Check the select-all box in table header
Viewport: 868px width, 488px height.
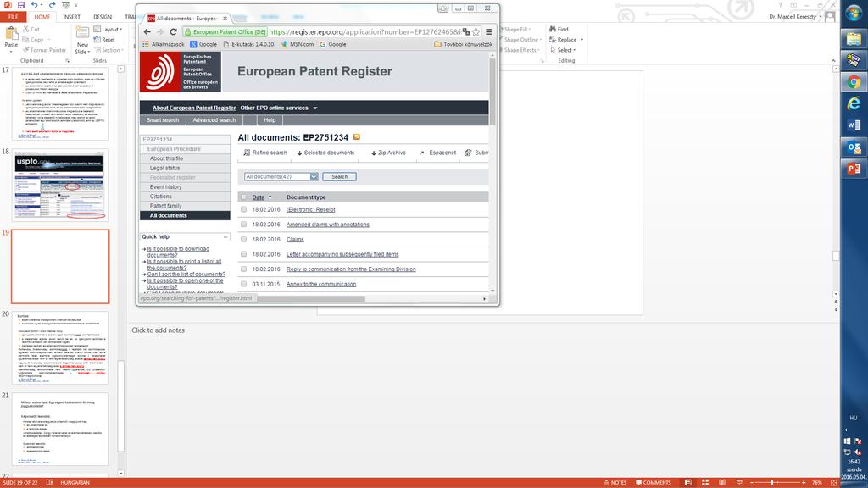point(243,197)
